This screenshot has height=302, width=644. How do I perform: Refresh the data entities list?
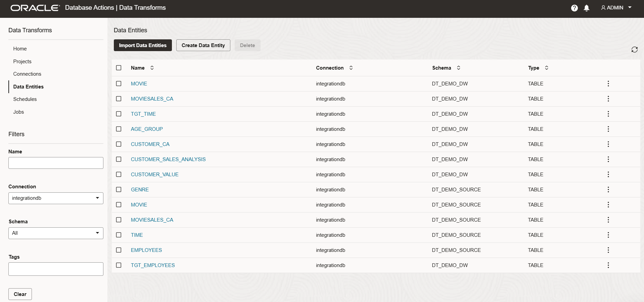click(x=634, y=50)
